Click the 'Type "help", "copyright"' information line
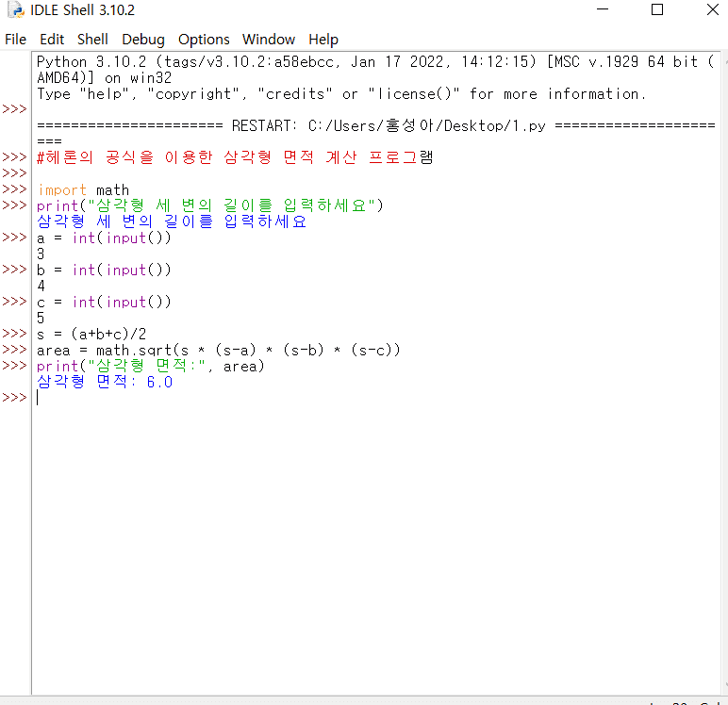This screenshot has width=728, height=705. click(341, 93)
